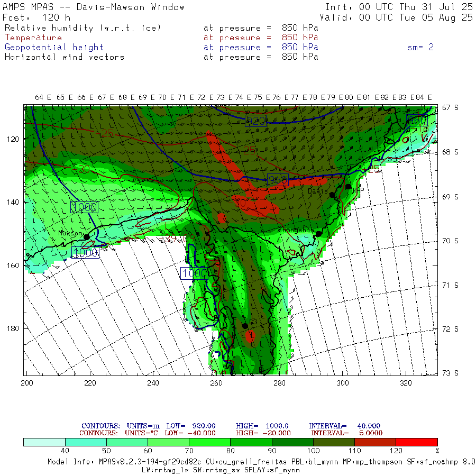This screenshot has height=476, width=476.
Task: Click the boxed '960' label west of Davis
Action: click(278, 180)
